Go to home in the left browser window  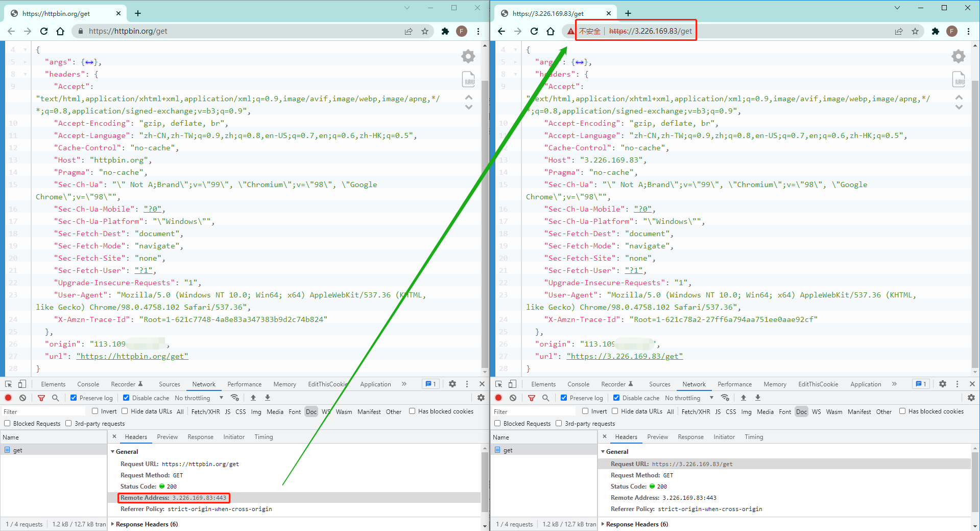pyautogui.click(x=60, y=31)
